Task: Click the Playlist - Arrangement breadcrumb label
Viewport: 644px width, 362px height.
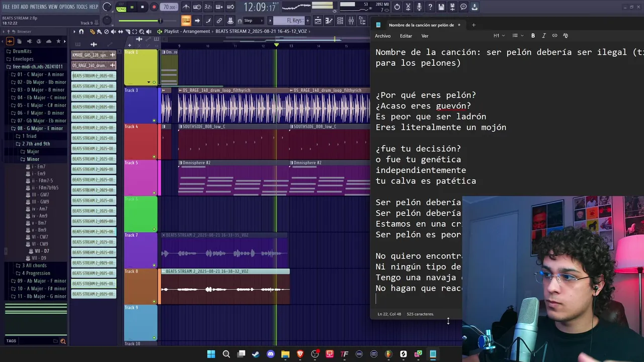Action: pos(187,31)
